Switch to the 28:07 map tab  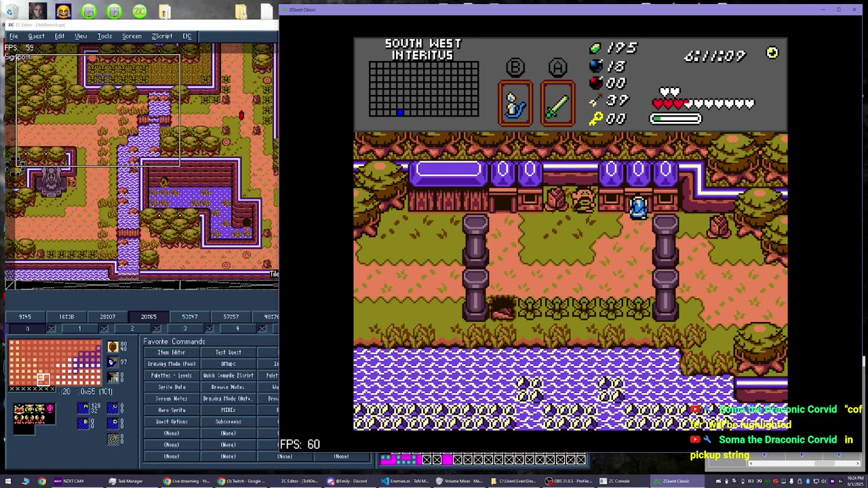tap(107, 317)
